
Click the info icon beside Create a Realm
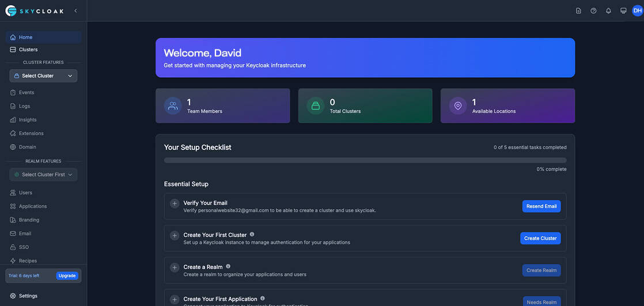[x=228, y=266]
